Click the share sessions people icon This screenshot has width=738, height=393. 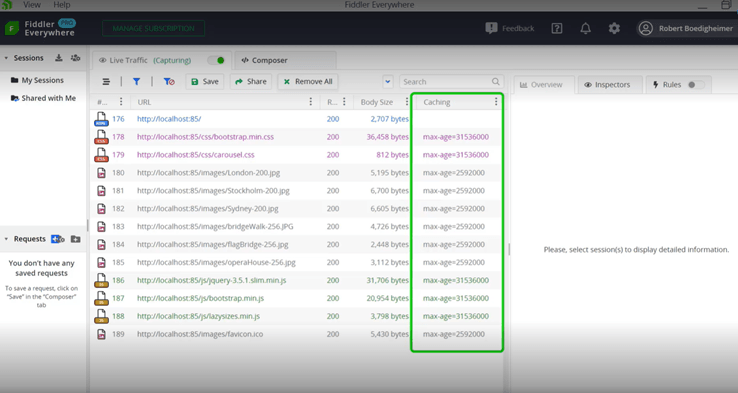pyautogui.click(x=75, y=58)
